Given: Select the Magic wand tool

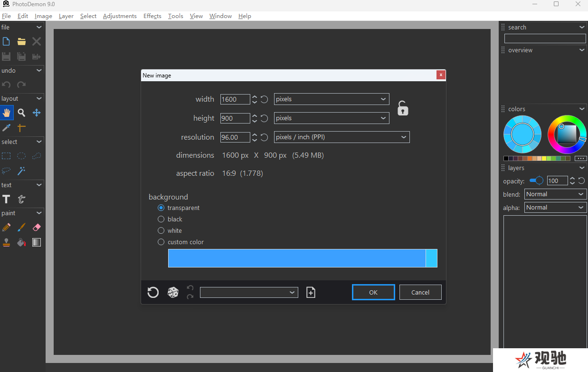Looking at the screenshot, I should tap(21, 171).
